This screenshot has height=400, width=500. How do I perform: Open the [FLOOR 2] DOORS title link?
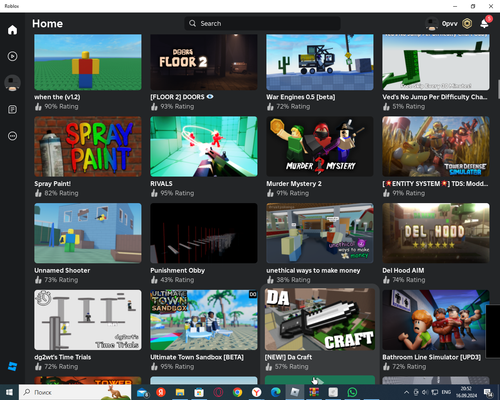(x=177, y=97)
